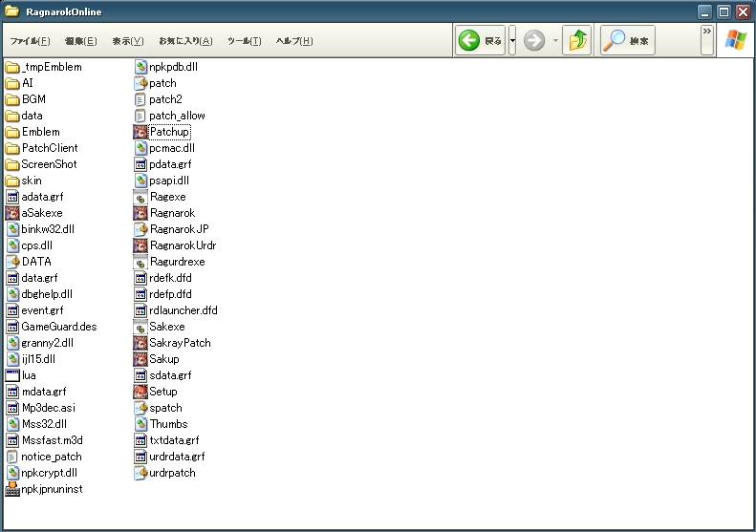Open the Edit (E) menu
Screen dimensions: 756x532
[80, 41]
